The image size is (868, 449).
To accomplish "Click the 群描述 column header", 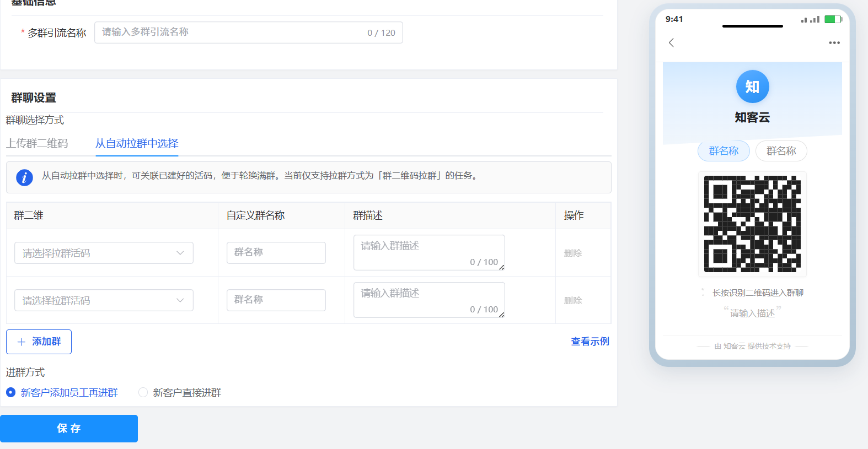I will coord(368,215).
